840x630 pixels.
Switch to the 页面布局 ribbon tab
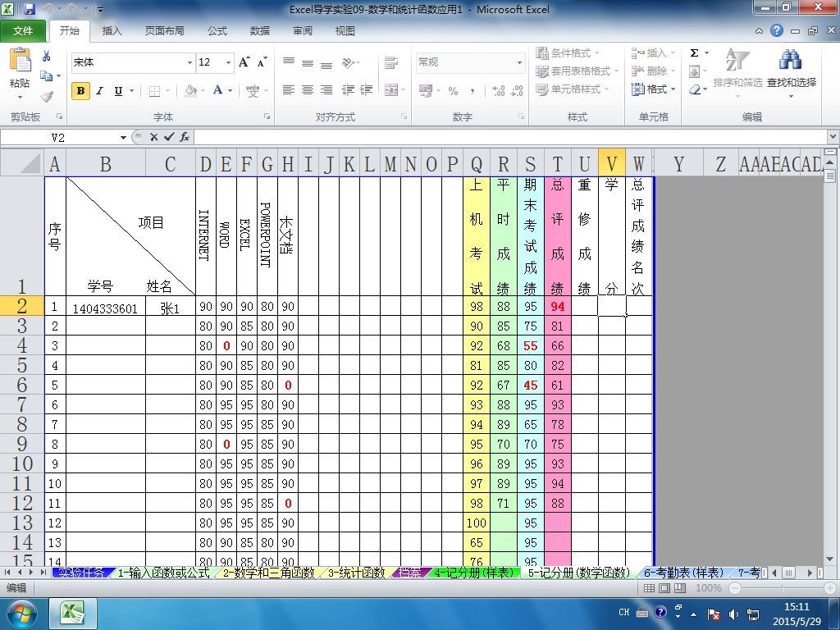[x=164, y=31]
